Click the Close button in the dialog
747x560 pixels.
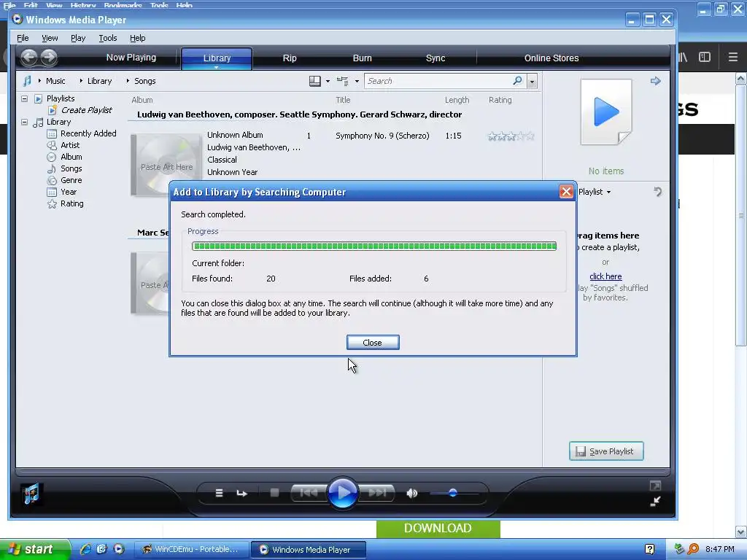373,343
